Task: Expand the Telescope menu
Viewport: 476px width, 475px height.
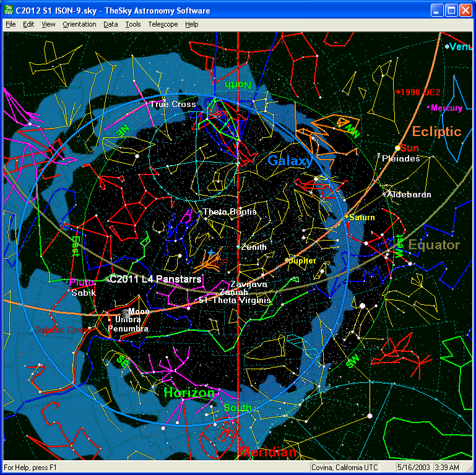Action: (x=163, y=24)
